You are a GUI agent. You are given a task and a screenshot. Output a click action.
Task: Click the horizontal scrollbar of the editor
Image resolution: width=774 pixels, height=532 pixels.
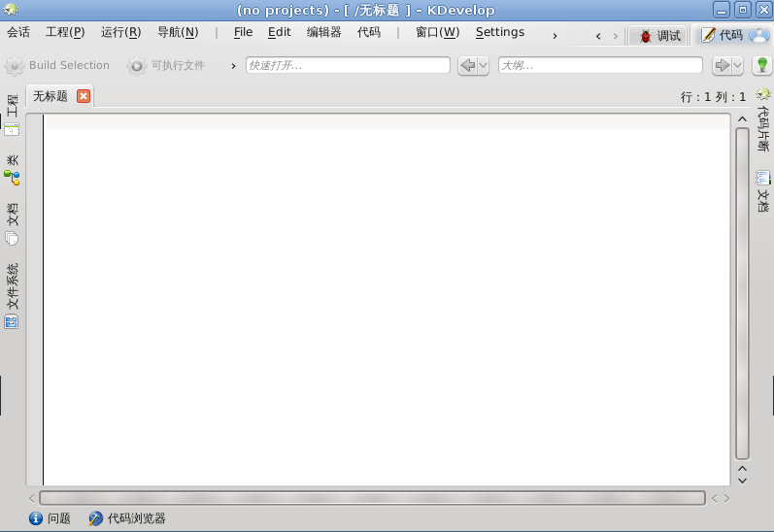coord(372,498)
